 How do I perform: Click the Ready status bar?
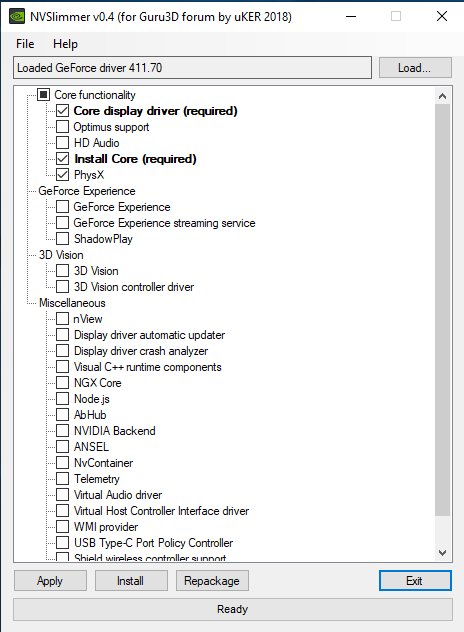233,609
